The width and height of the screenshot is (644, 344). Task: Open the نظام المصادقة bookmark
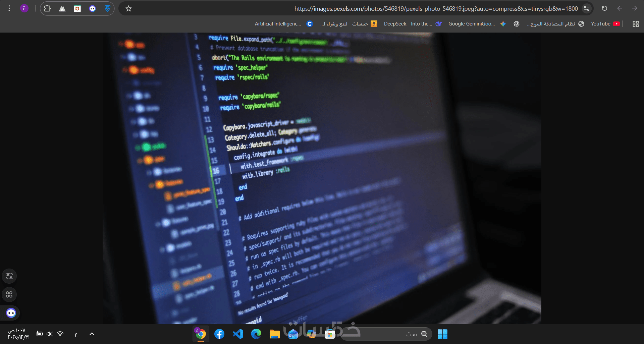click(556, 24)
